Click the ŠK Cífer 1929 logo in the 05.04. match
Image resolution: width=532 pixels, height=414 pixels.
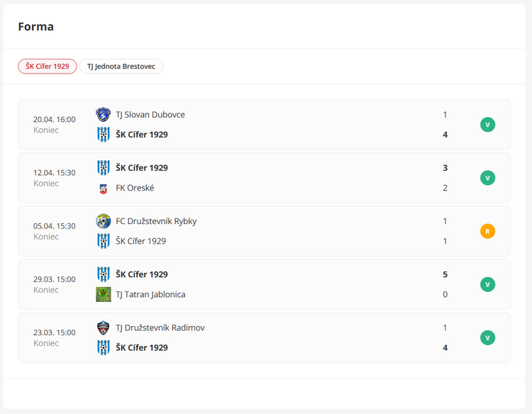tap(103, 241)
